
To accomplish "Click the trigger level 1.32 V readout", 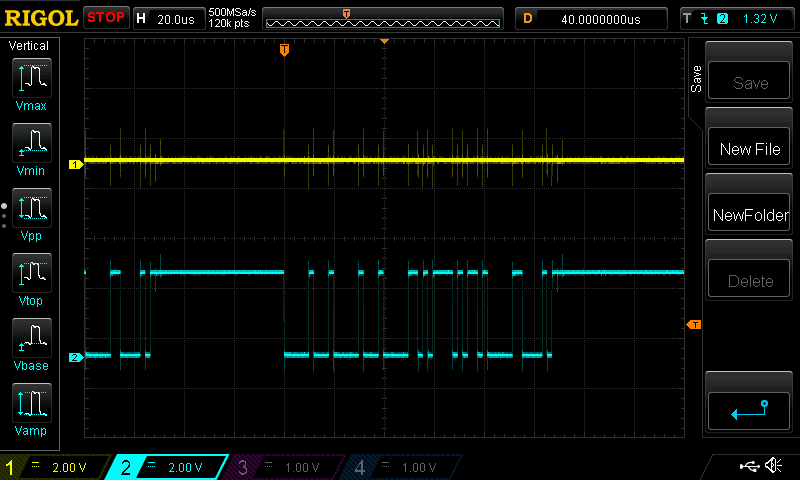I will 760,19.
